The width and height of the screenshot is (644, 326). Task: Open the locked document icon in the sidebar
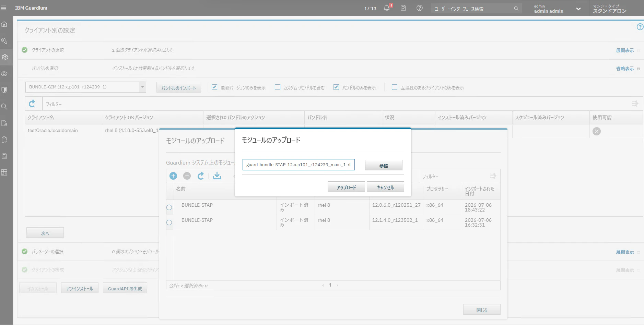click(x=4, y=123)
